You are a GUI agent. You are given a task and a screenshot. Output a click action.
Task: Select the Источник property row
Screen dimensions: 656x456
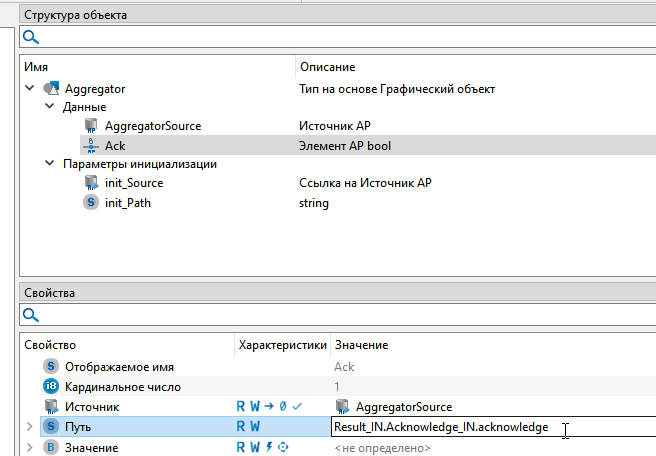(92, 407)
